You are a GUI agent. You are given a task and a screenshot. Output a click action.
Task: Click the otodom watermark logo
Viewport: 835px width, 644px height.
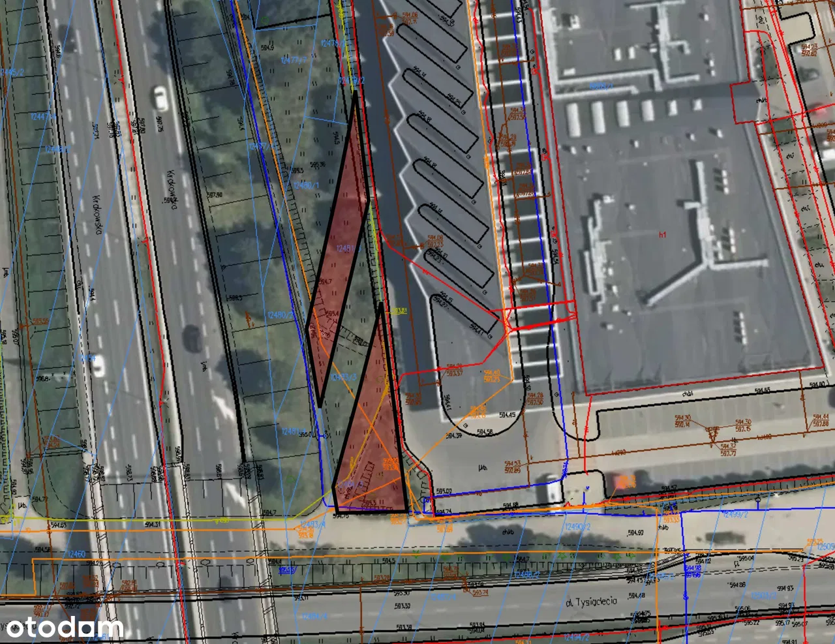click(65, 628)
